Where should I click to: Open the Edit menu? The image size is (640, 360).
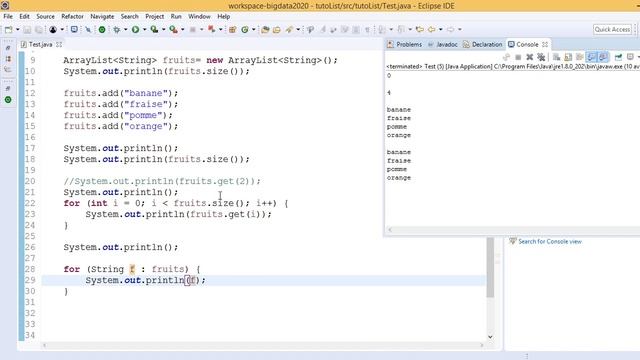[x=24, y=16]
